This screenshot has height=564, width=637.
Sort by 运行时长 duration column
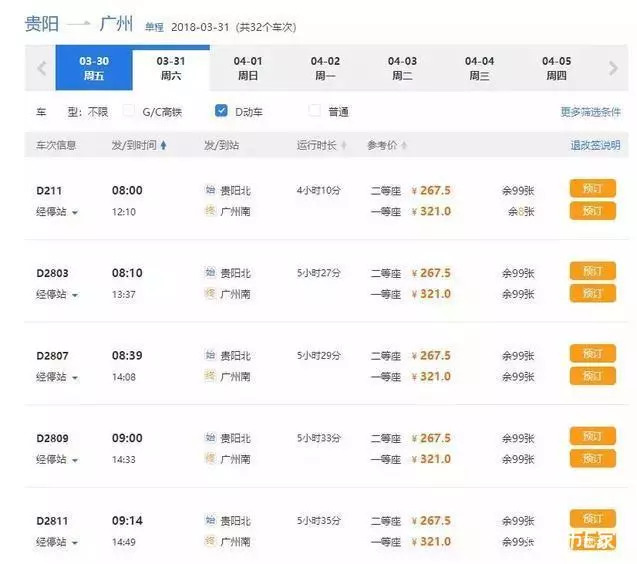pyautogui.click(x=321, y=145)
